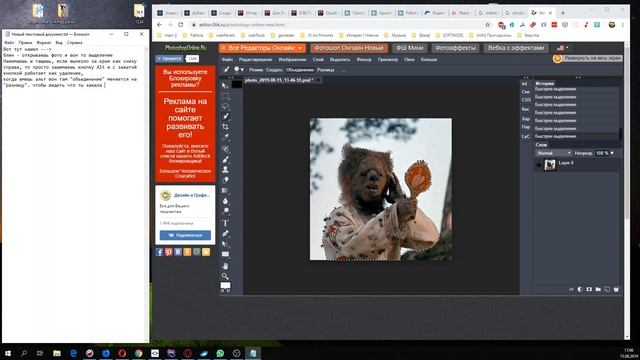Image resolution: width=640 pixels, height=360 pixels.
Task: Select the Dodge tool
Action: pyautogui.click(x=225, y=211)
